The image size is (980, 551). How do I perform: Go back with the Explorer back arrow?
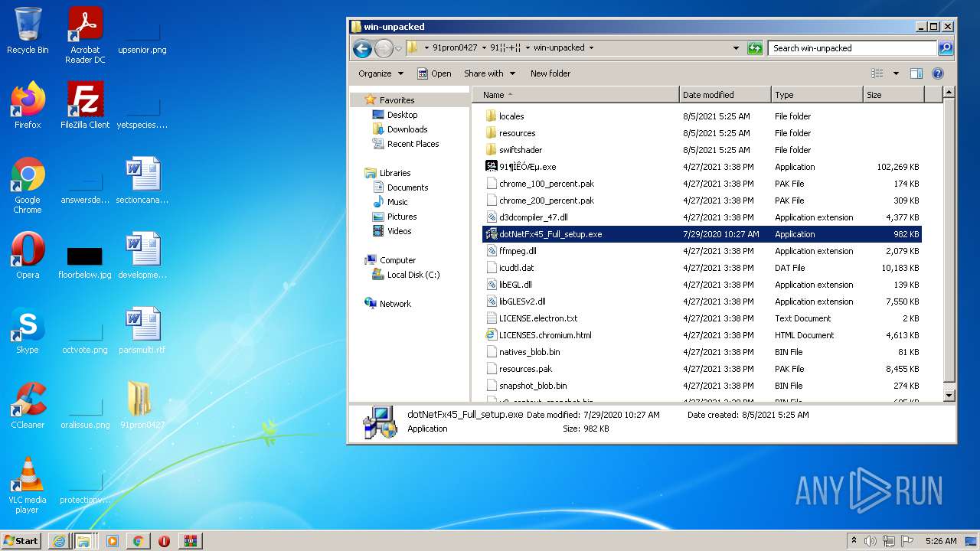(362, 48)
